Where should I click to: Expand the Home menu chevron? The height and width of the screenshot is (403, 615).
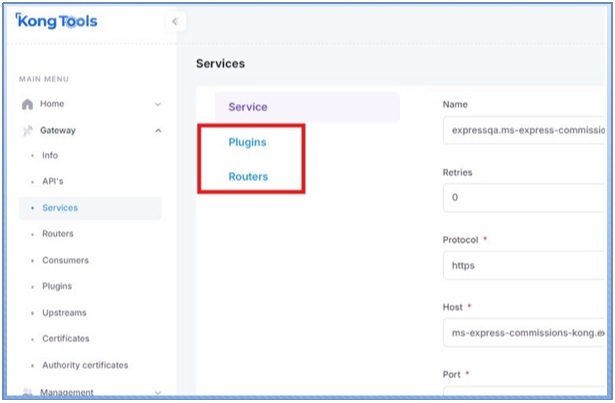coord(158,104)
